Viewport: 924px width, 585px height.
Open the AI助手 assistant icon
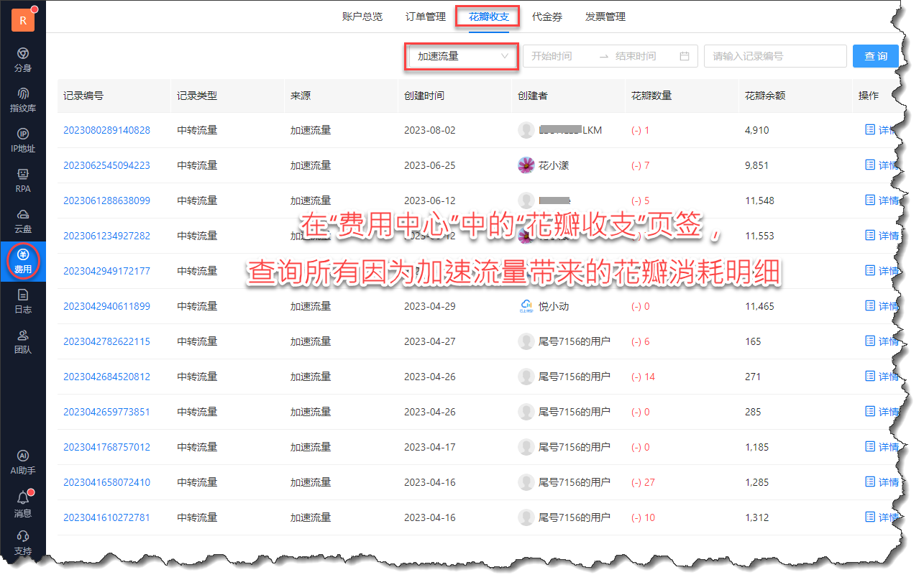click(x=23, y=463)
